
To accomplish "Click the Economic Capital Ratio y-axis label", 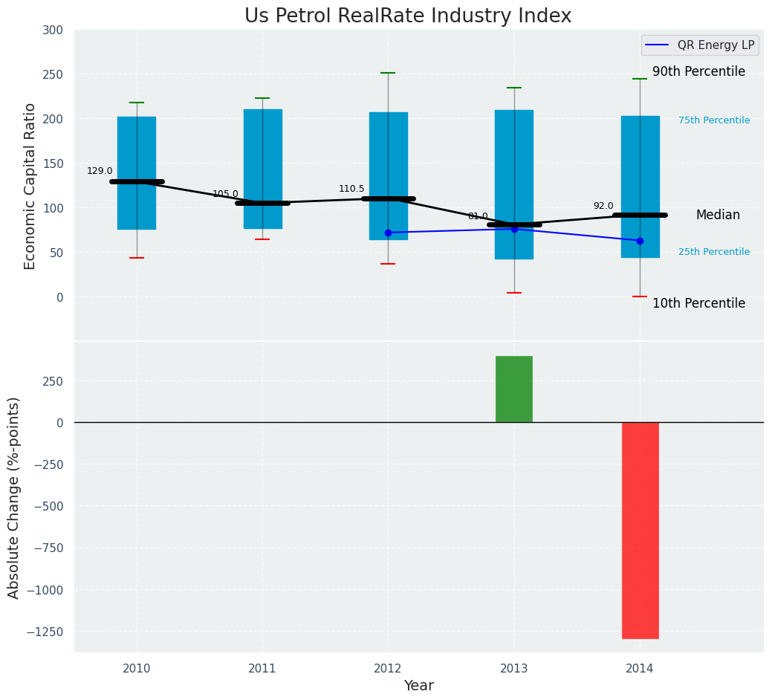I will click(x=30, y=186).
